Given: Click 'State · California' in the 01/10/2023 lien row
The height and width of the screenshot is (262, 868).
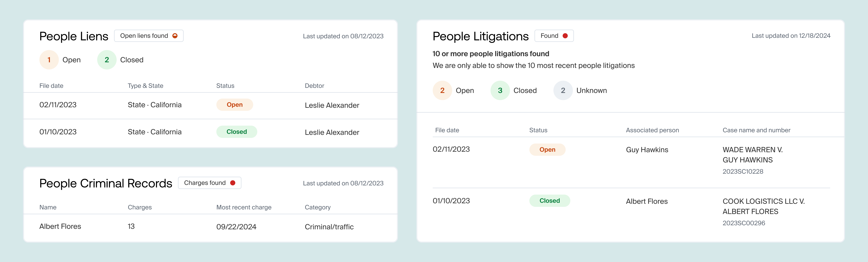Looking at the screenshot, I should 155,132.
